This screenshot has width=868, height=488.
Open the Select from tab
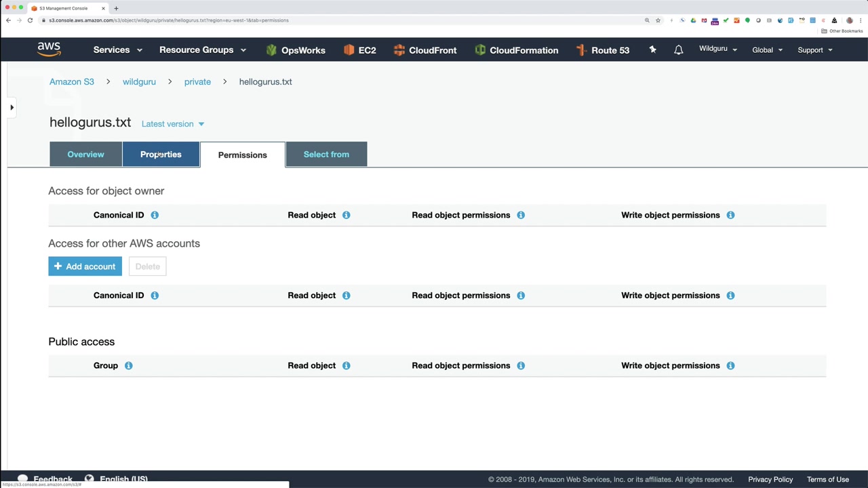click(x=326, y=155)
